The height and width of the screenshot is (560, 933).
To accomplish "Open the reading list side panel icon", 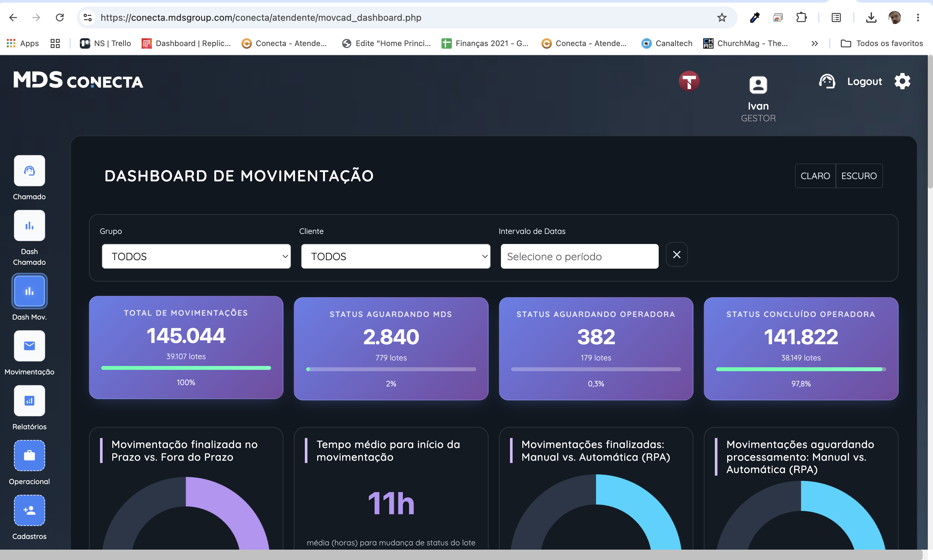I will 836,18.
